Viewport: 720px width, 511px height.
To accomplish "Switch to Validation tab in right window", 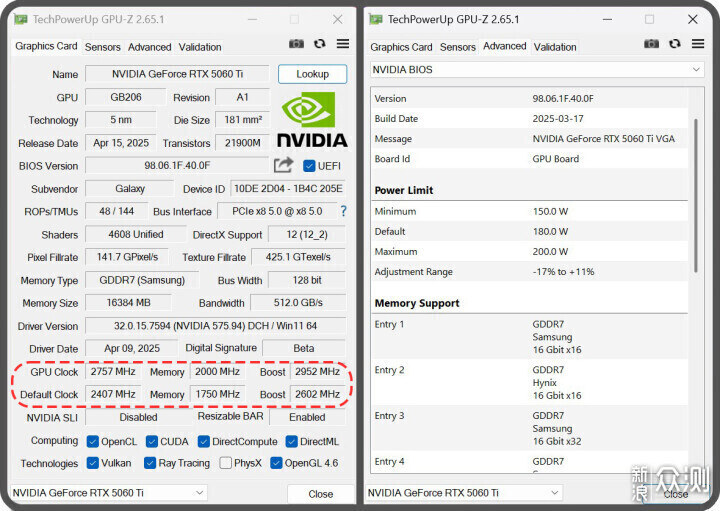I will (555, 47).
